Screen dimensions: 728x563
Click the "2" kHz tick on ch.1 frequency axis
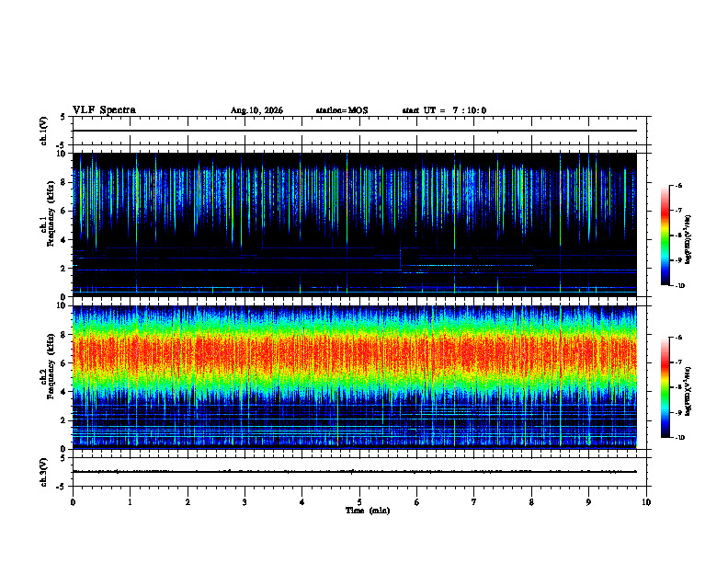[x=63, y=269]
